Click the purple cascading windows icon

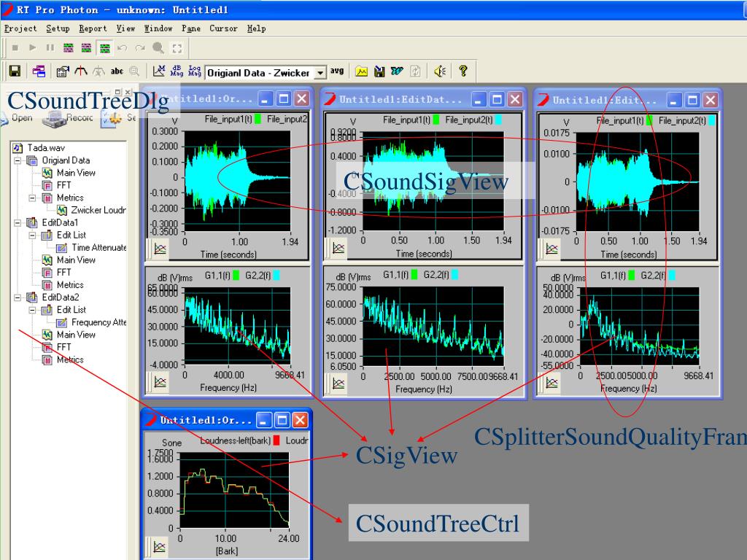pos(39,71)
